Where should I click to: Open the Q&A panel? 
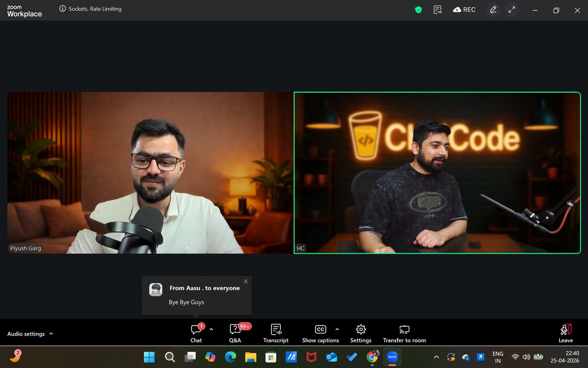click(x=235, y=333)
